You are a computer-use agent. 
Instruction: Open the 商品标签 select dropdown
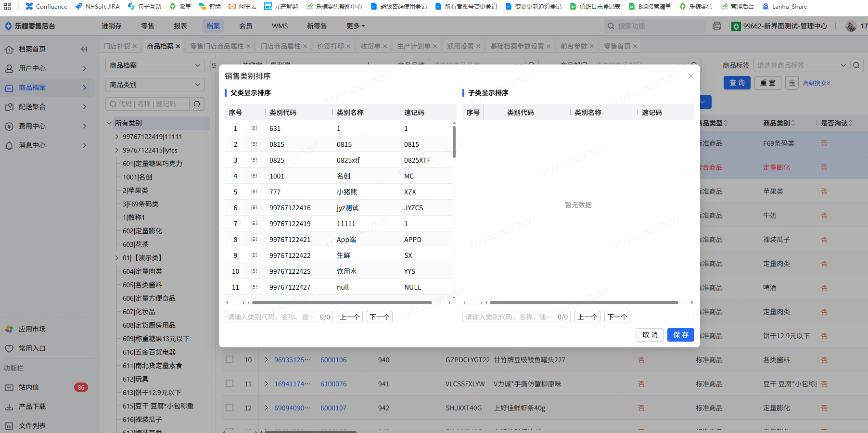(802, 65)
